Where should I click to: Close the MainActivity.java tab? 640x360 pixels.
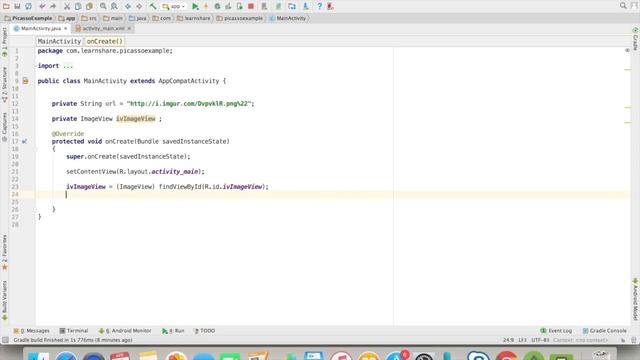[x=65, y=29]
